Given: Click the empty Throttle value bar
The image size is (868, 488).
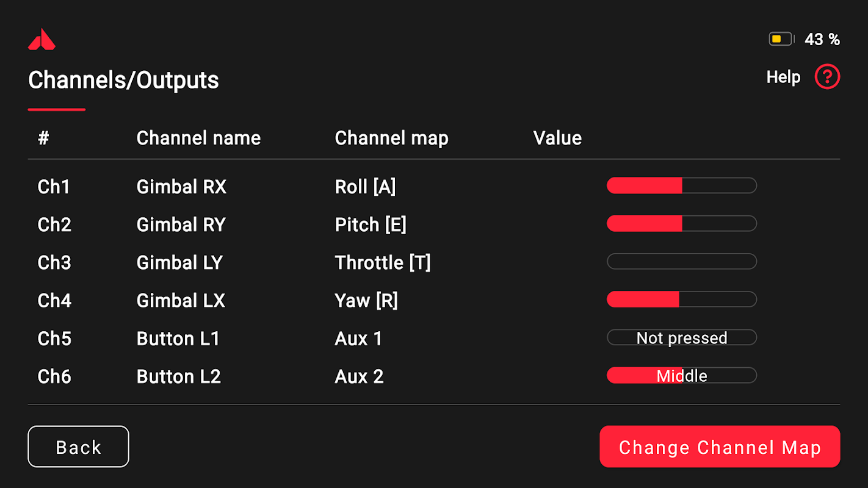Looking at the screenshot, I should point(681,262).
